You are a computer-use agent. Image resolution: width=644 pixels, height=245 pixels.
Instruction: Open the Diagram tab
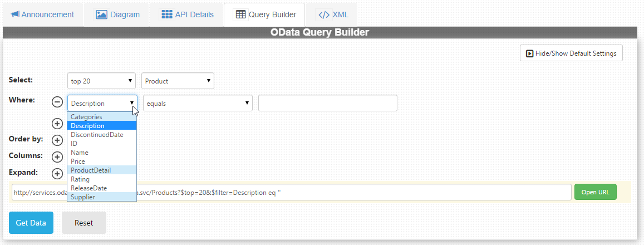pyautogui.click(x=117, y=14)
